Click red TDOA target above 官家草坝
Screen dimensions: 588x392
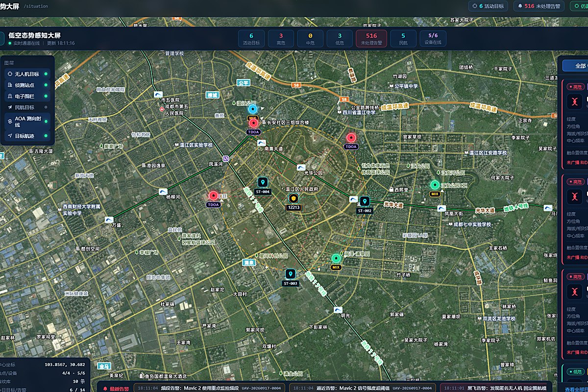click(x=351, y=138)
